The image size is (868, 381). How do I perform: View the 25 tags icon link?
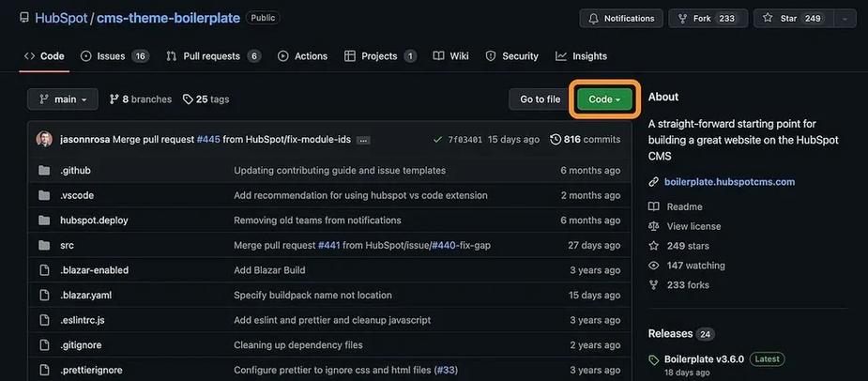(x=188, y=99)
